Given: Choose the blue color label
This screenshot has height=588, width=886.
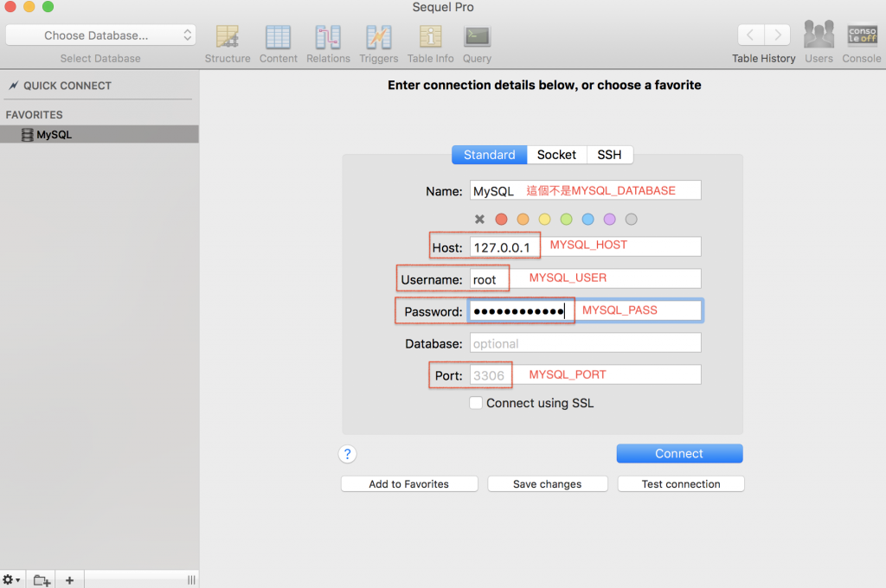Looking at the screenshot, I should click(588, 219).
